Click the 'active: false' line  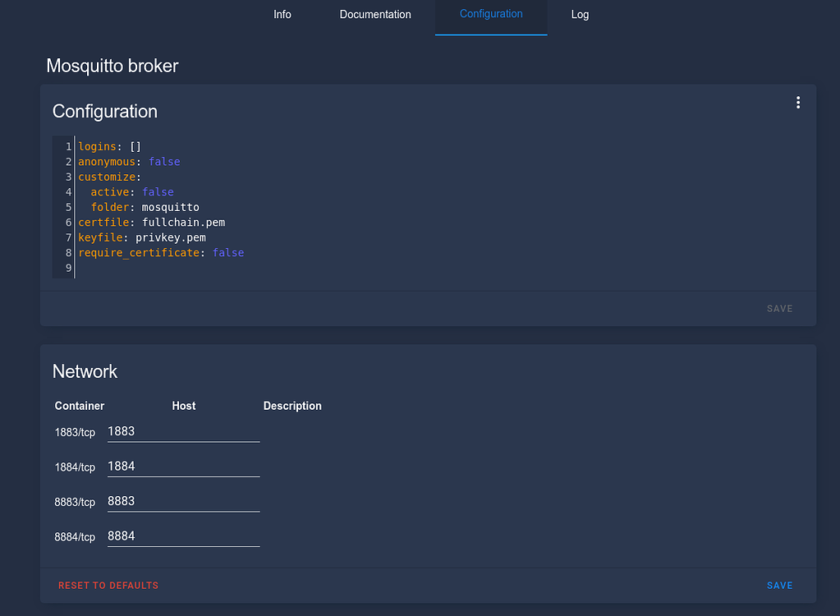(x=131, y=191)
